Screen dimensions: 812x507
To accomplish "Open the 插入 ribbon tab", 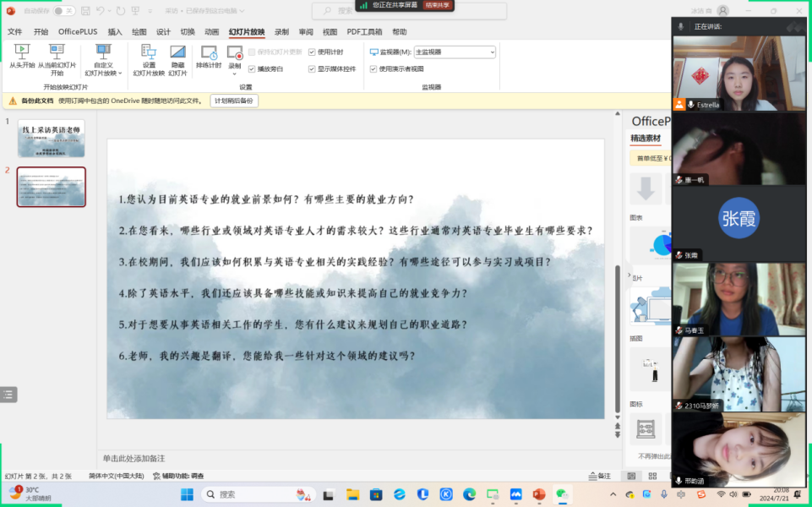I will click(x=115, y=32).
